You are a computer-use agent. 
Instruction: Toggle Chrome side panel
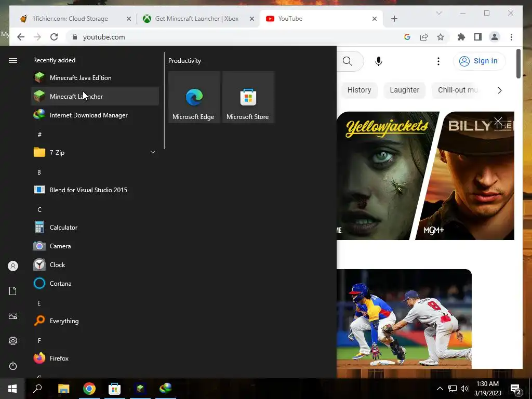point(478,37)
